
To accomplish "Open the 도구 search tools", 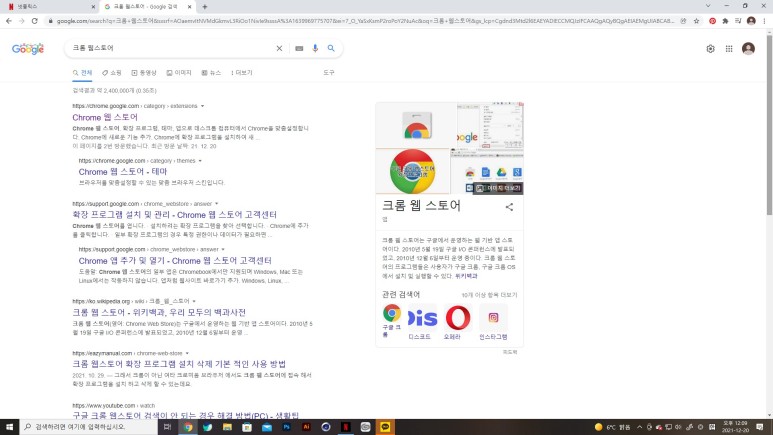I will tap(329, 73).
